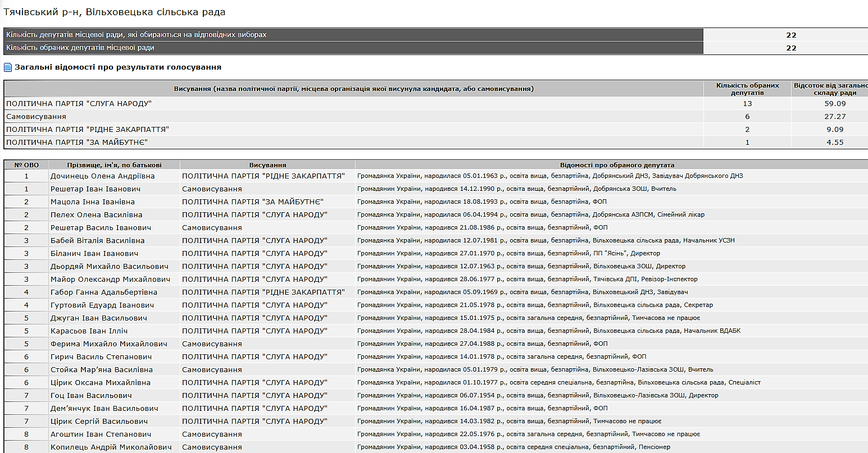
Task: Select summary row ПОЛІТИЧНА ПАРТІЯ "СЛУГА НАРОДУ"
Action: (x=435, y=104)
